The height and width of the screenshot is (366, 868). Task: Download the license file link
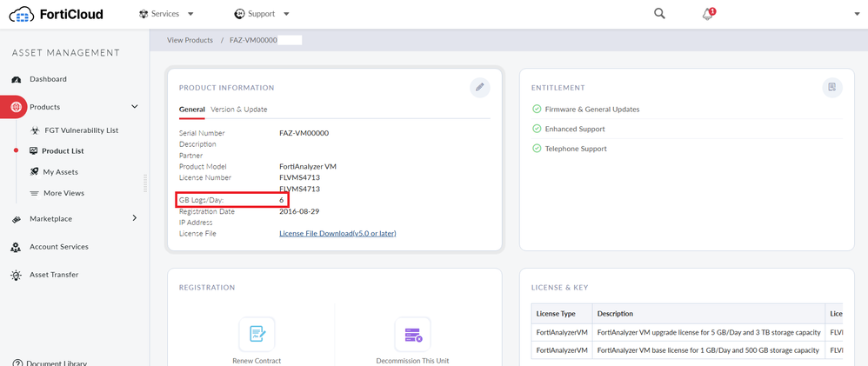click(x=337, y=233)
